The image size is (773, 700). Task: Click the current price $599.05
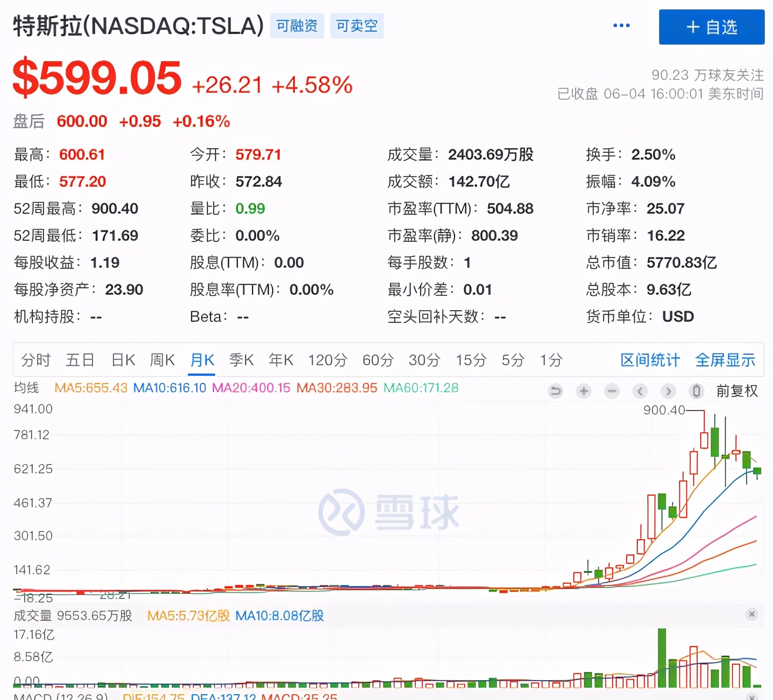coord(98,78)
